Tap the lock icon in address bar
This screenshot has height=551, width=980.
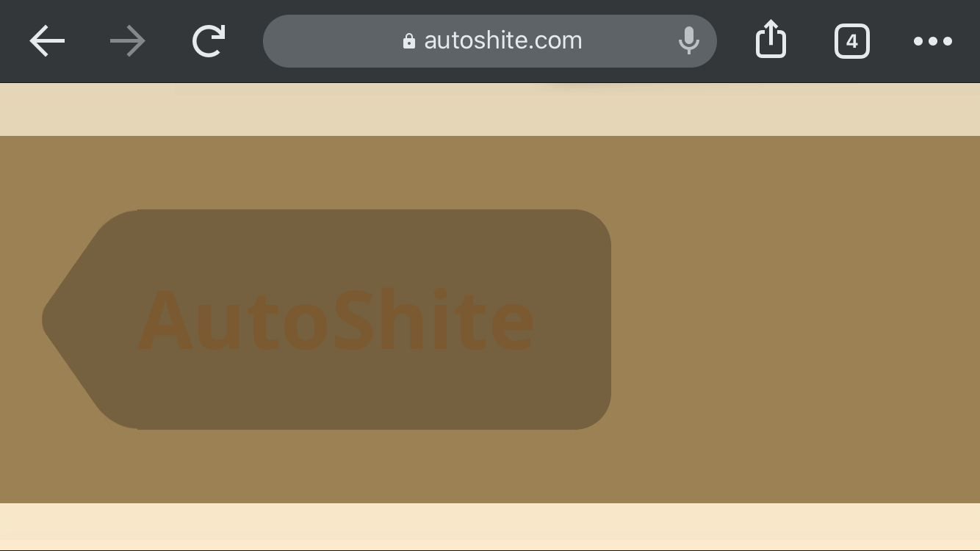pos(409,41)
